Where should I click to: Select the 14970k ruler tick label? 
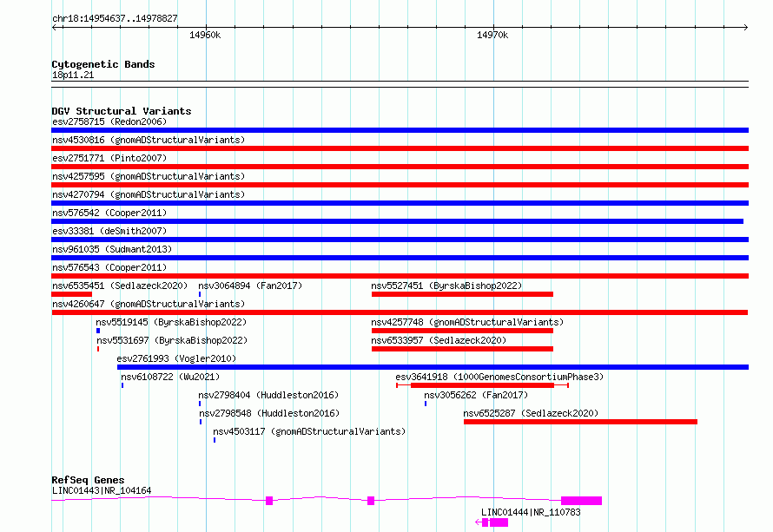pyautogui.click(x=492, y=35)
